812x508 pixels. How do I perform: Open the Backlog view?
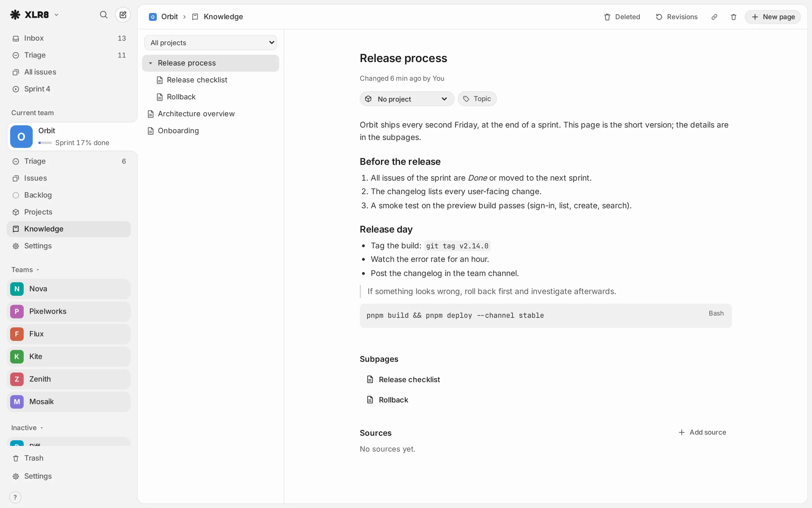pos(69,195)
